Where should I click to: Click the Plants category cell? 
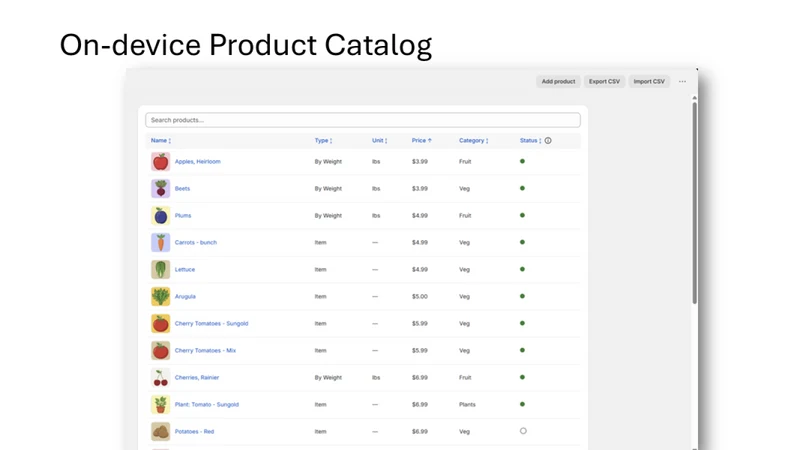point(467,405)
